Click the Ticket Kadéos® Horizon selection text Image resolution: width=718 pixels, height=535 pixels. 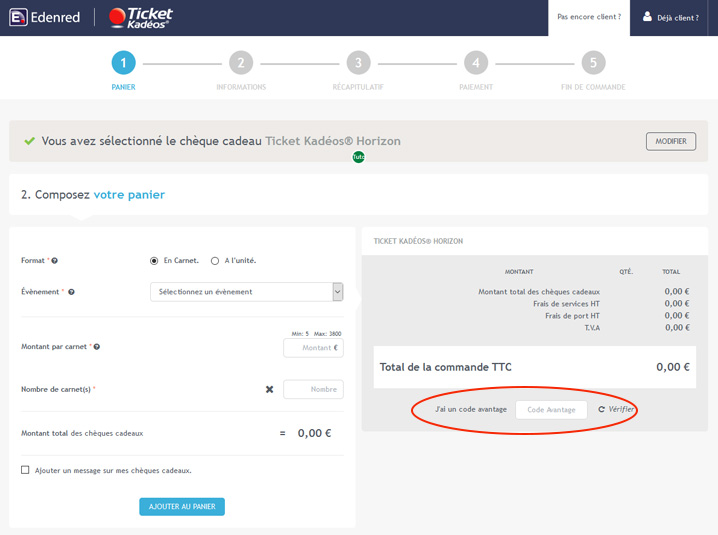[x=333, y=141]
